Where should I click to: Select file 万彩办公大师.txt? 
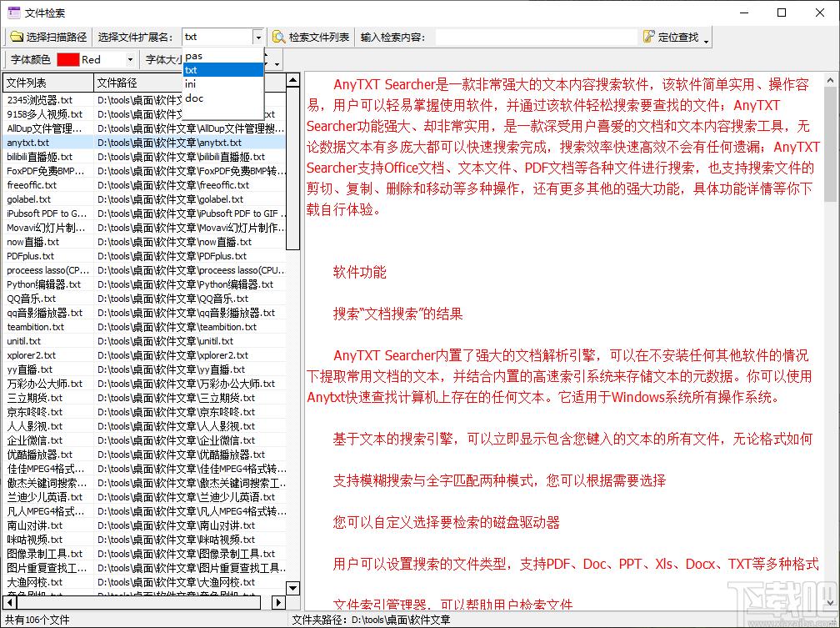(44, 384)
